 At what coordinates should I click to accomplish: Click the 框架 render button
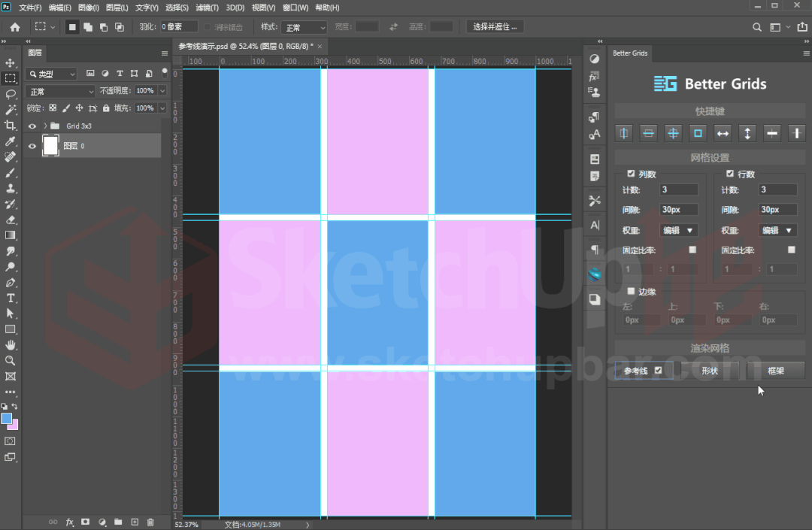point(776,371)
